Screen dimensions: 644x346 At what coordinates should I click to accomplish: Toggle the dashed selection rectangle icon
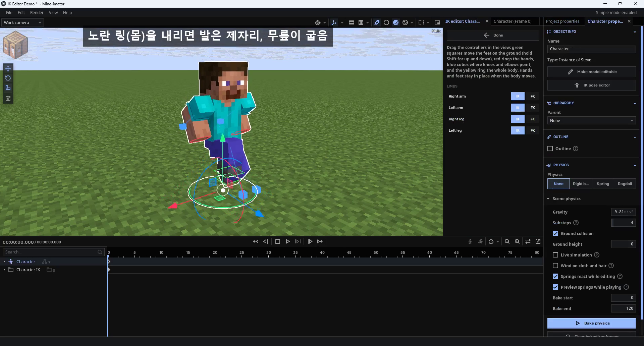pyautogui.click(x=421, y=22)
